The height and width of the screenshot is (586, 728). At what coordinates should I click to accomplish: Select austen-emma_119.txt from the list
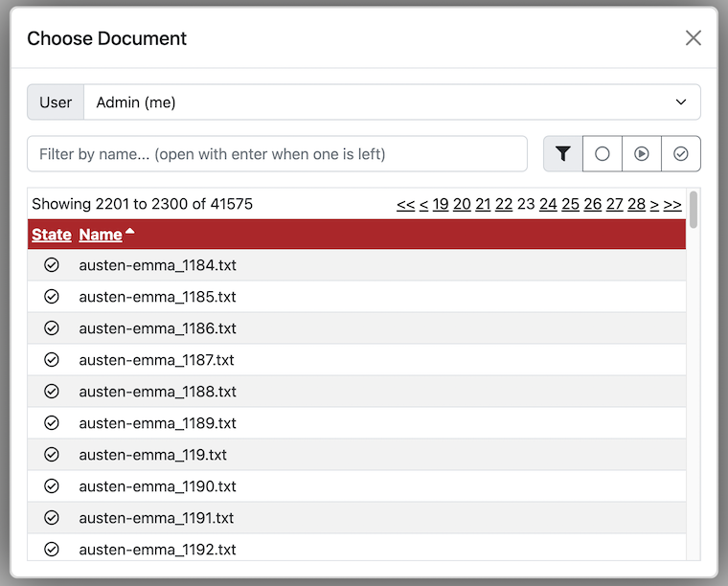(152, 455)
